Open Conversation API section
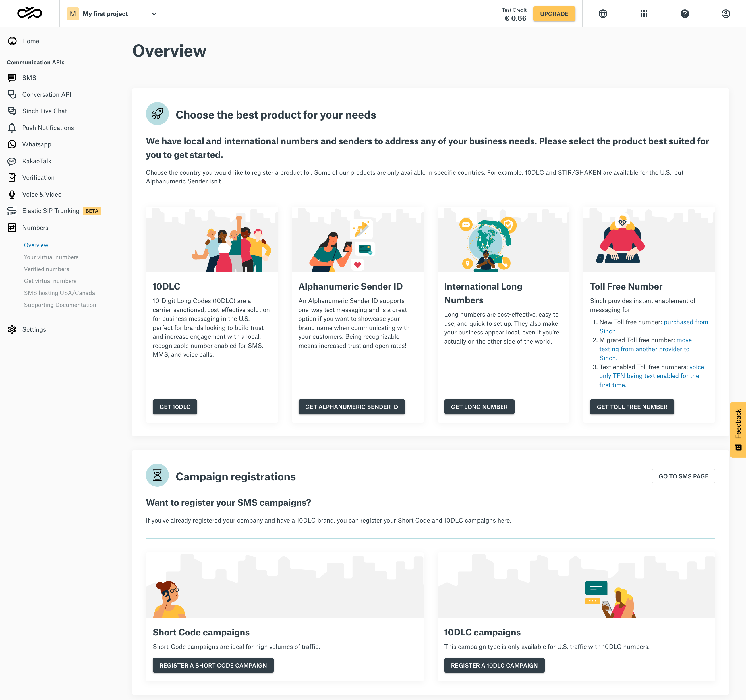746x700 pixels. [x=46, y=93]
